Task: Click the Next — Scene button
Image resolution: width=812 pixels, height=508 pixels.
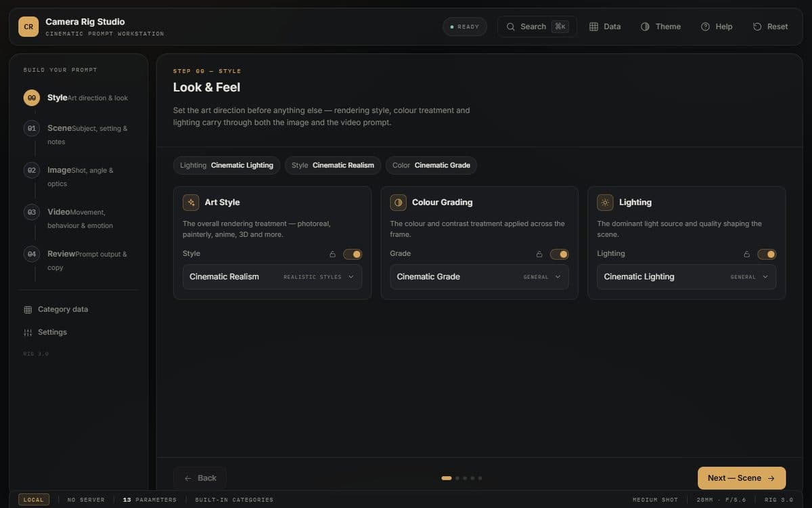Action: pyautogui.click(x=742, y=478)
